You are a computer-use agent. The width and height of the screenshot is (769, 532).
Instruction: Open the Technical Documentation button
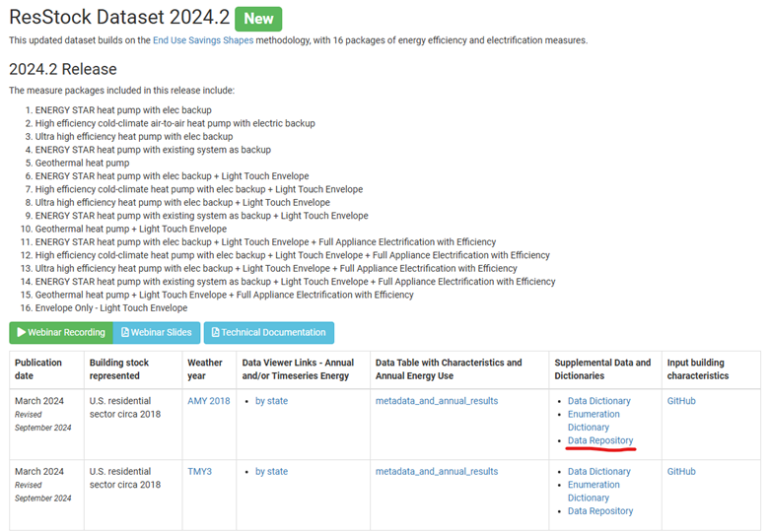(x=268, y=333)
